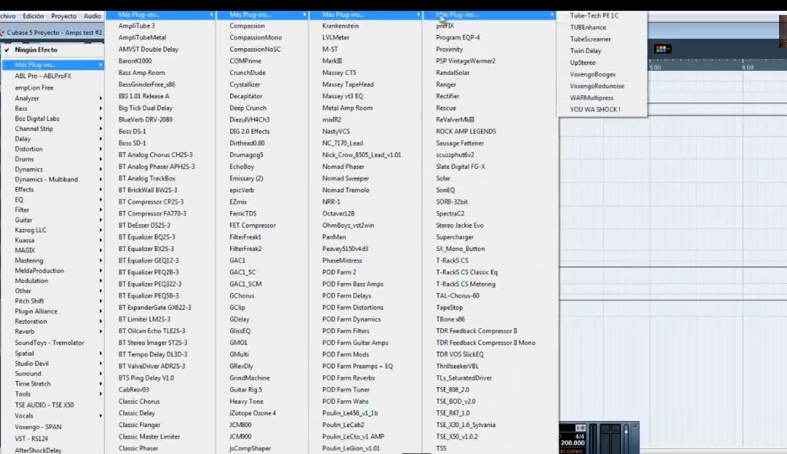Click the Cubase 5 Proyecto window title
This screenshot has width=787, height=454.
[54, 32]
